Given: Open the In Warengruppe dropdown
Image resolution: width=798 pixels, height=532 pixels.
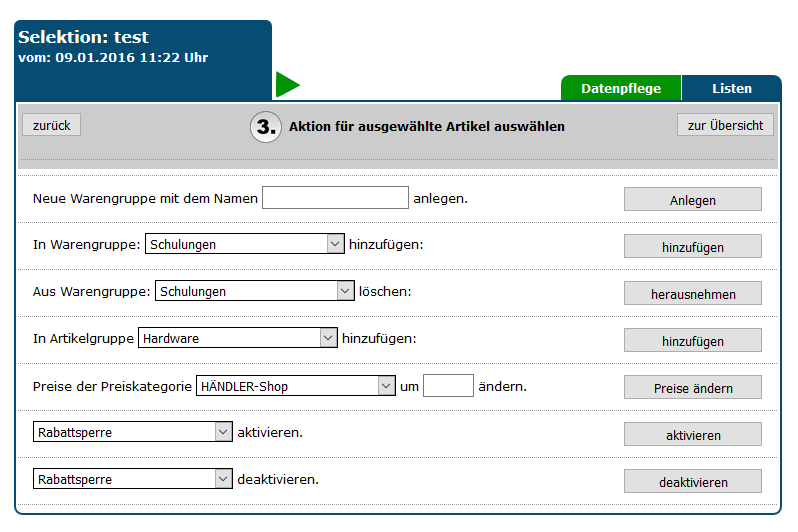Looking at the screenshot, I should [x=244, y=244].
